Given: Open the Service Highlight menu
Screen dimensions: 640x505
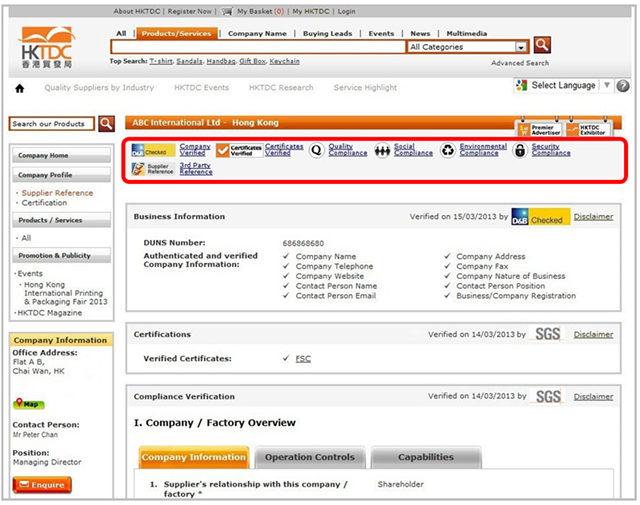Looking at the screenshot, I should coord(365,87).
